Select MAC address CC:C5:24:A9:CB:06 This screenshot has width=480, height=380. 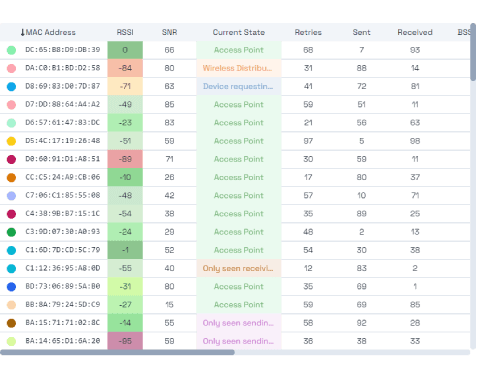coord(63,177)
